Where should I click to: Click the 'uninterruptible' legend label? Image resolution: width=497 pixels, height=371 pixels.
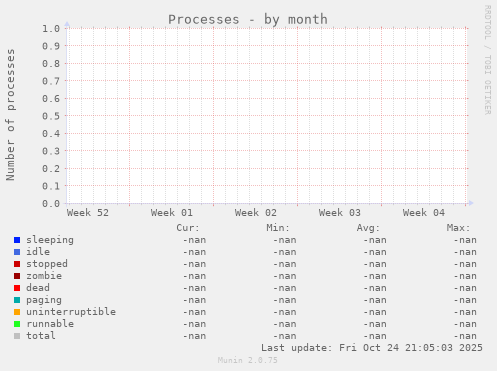pos(71,312)
